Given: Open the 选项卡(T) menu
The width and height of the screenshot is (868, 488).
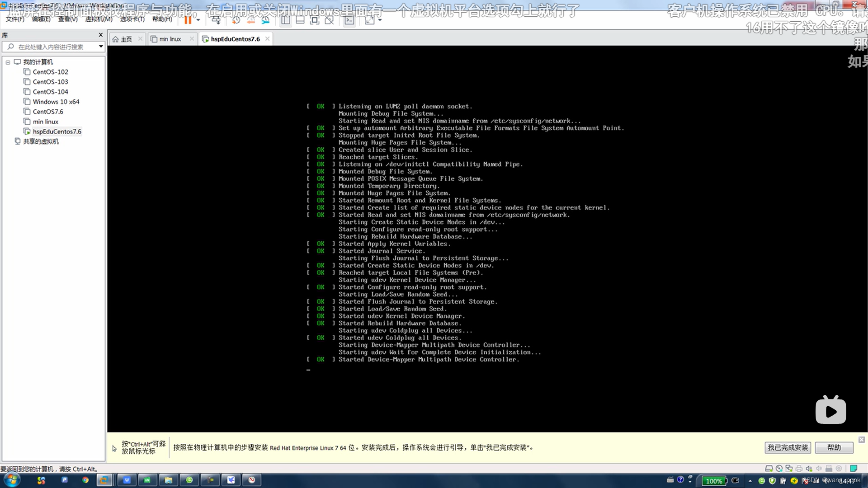Looking at the screenshot, I should 132,19.
